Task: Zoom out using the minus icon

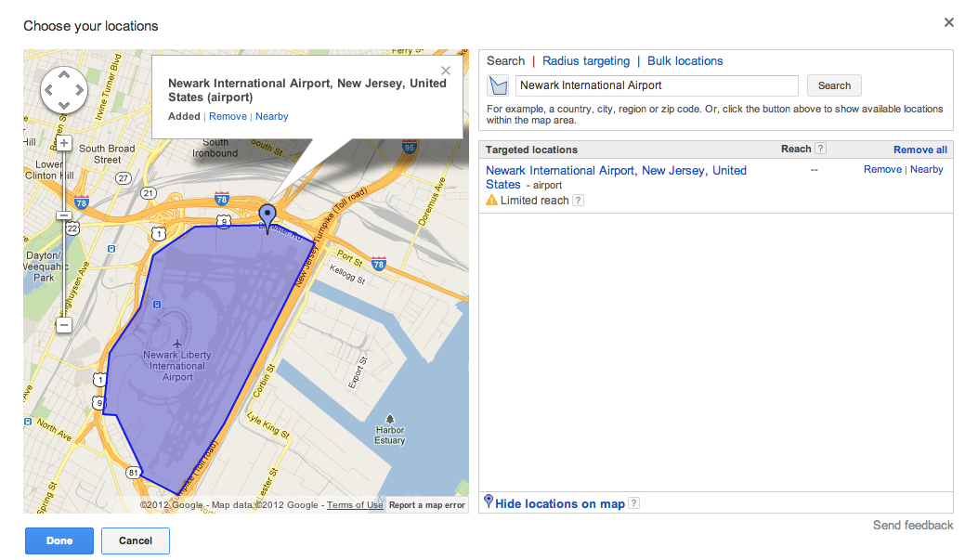Action: pyautogui.click(x=63, y=325)
